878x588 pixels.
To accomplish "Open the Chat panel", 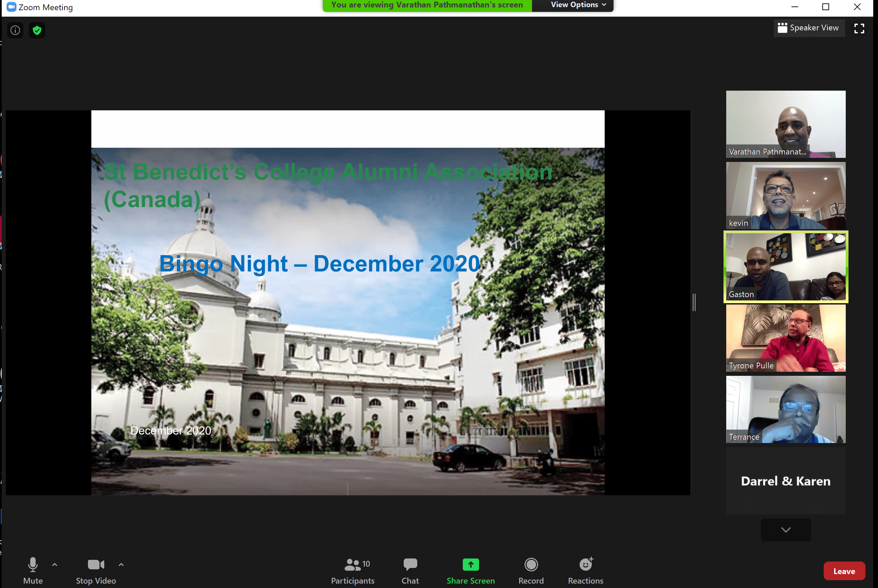I will click(410, 570).
